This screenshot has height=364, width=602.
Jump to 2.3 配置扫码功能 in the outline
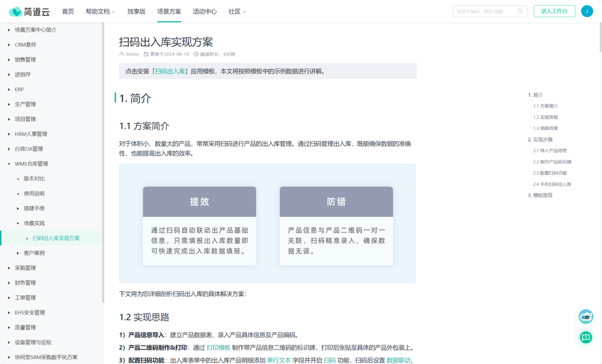(x=551, y=173)
